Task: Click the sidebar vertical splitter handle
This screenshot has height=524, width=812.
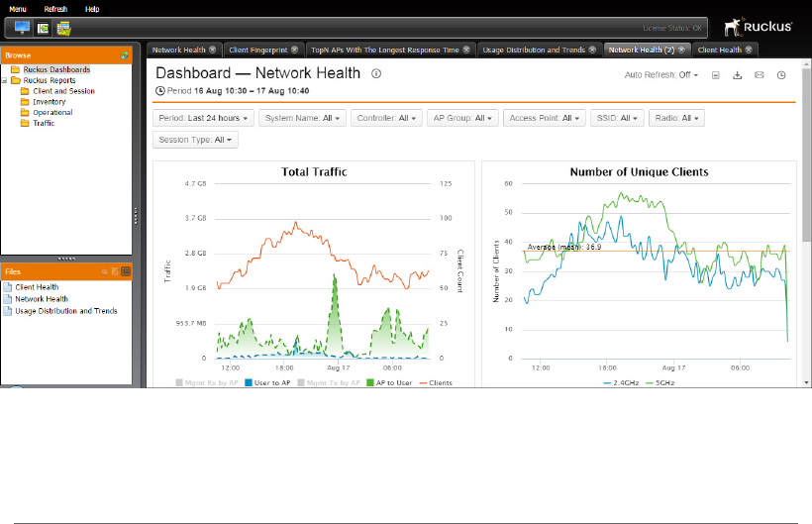Action: [x=137, y=216]
